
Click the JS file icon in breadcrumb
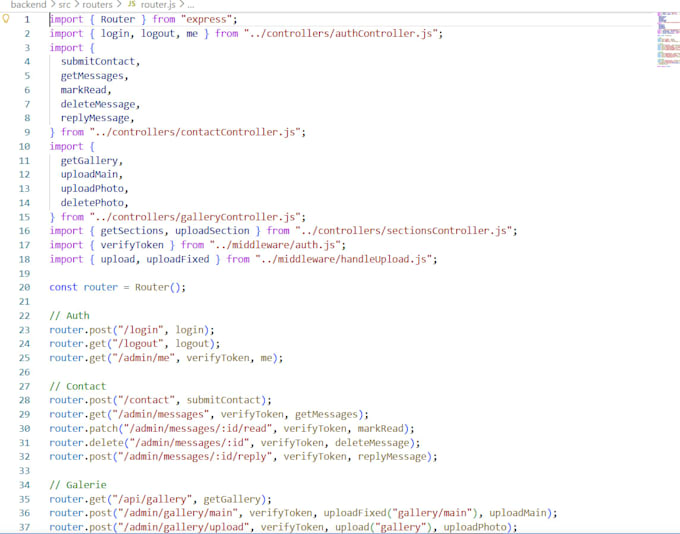(131, 4)
